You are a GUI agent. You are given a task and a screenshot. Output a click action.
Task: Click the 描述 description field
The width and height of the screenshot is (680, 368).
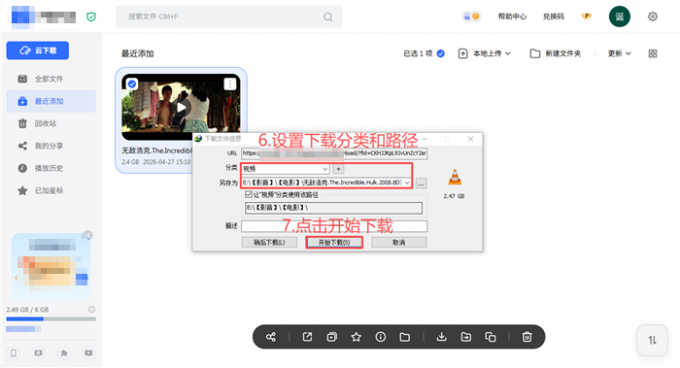tap(334, 226)
